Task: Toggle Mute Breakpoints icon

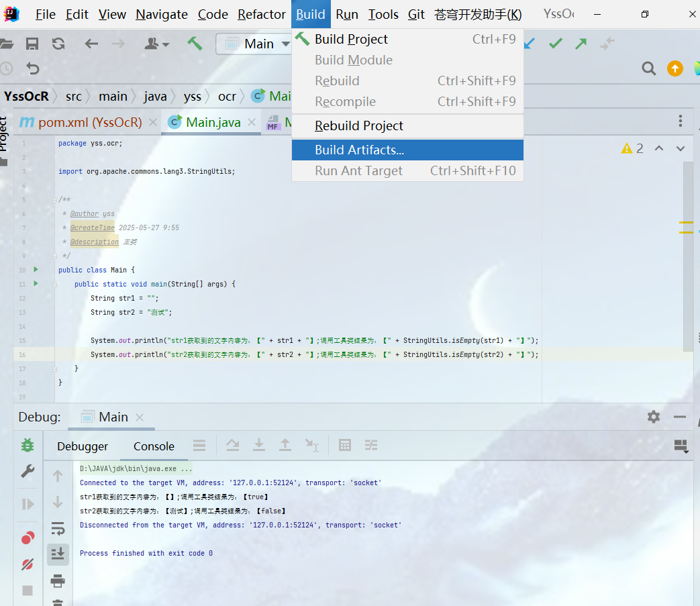Action: coord(28,564)
